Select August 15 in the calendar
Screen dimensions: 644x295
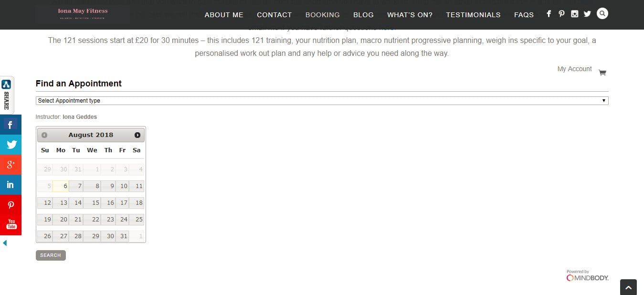(x=92, y=203)
